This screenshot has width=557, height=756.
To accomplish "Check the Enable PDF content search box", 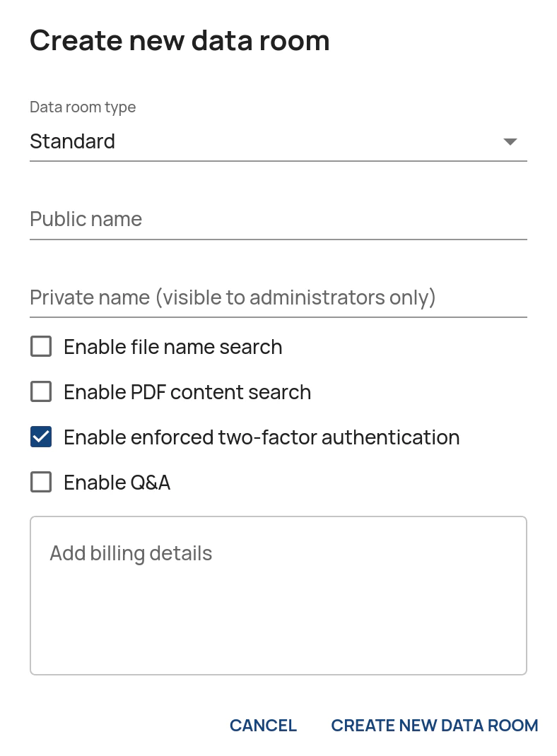I will pyautogui.click(x=41, y=391).
